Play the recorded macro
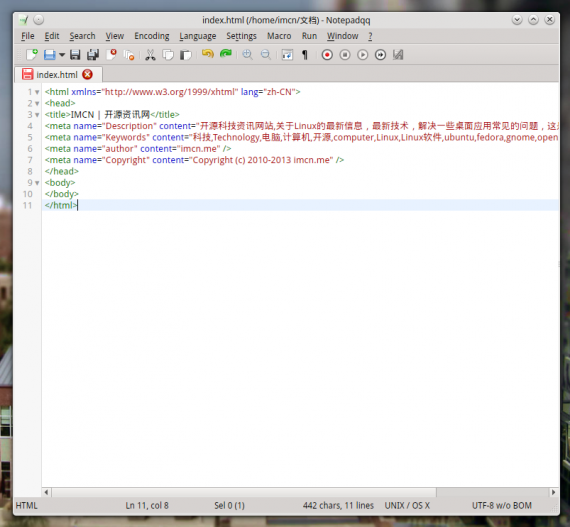Image resolution: width=570 pixels, height=527 pixels. (x=362, y=55)
